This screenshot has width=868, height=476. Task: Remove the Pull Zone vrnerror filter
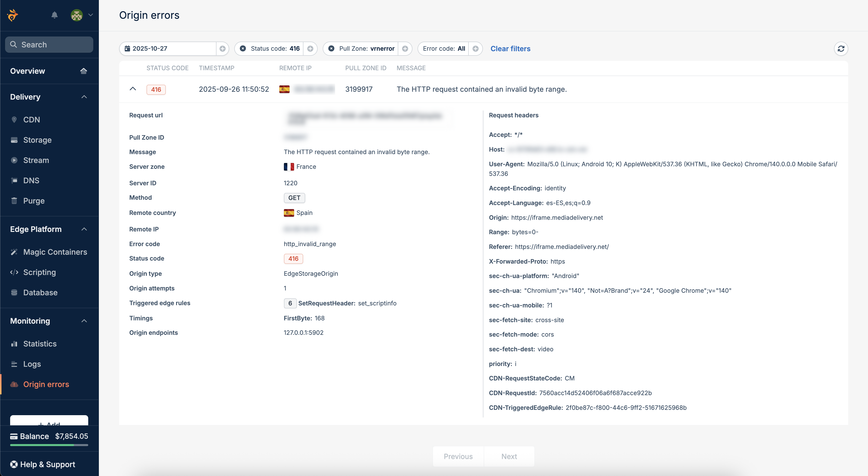(x=331, y=48)
